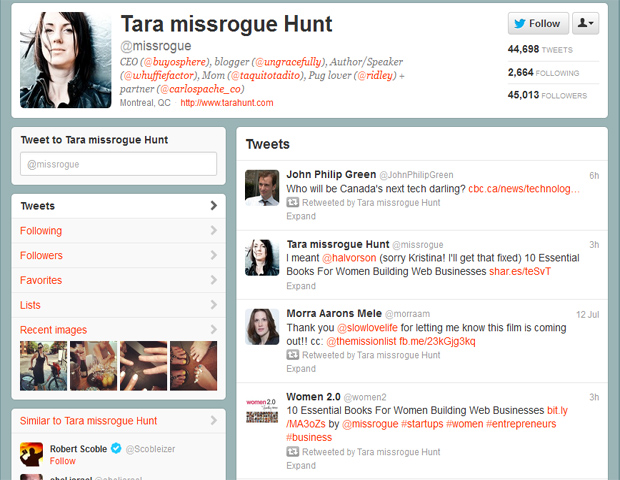Open the user actions dropdown beside Follow

coord(585,24)
